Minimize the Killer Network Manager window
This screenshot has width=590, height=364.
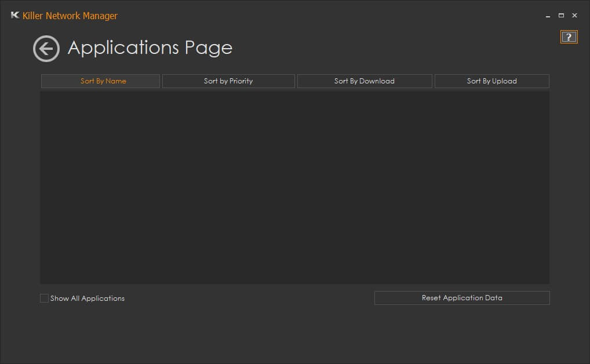548,16
